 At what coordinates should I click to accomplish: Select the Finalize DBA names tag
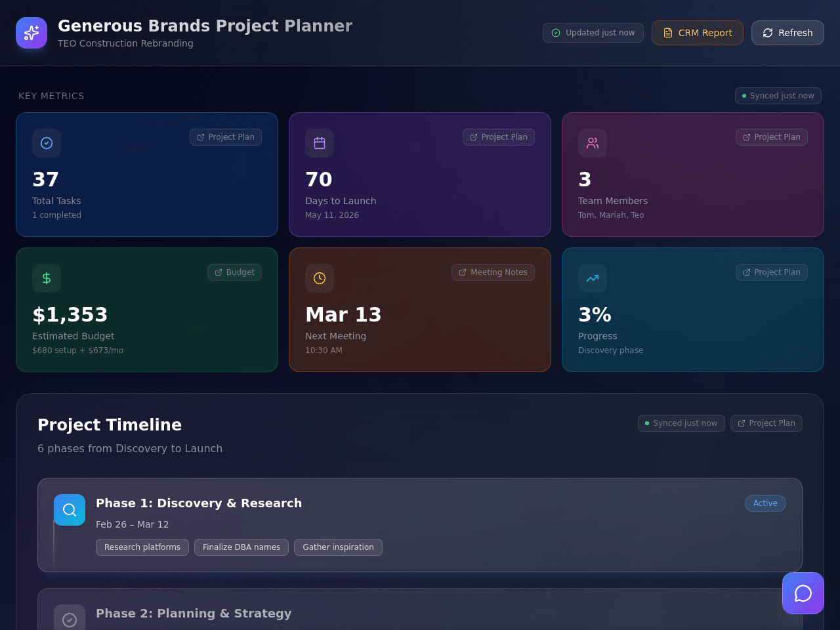pos(241,547)
